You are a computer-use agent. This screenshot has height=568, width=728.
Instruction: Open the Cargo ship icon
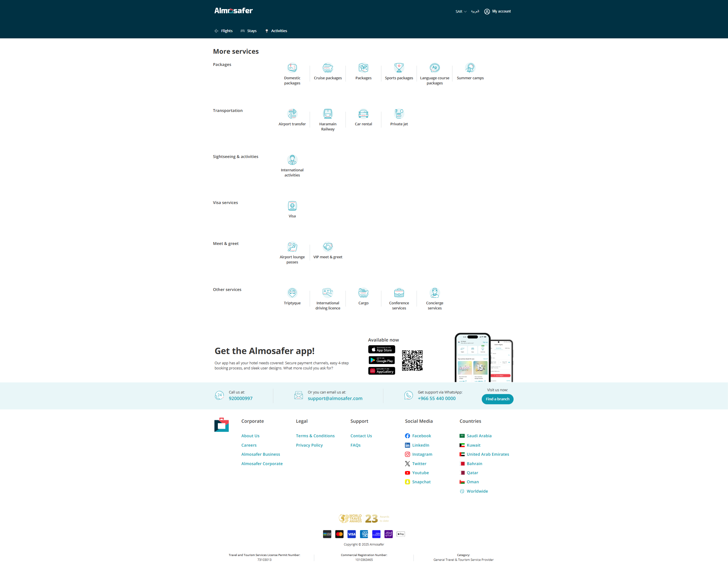click(363, 293)
